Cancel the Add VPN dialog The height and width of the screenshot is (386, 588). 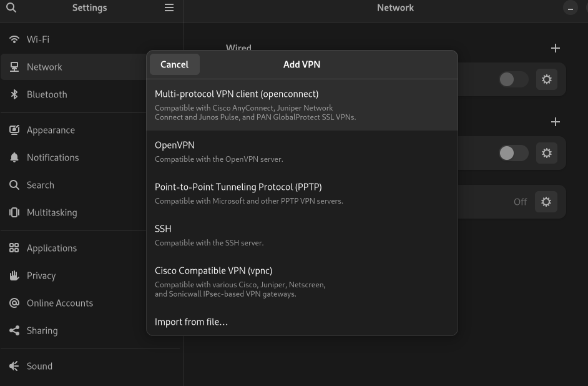point(174,64)
